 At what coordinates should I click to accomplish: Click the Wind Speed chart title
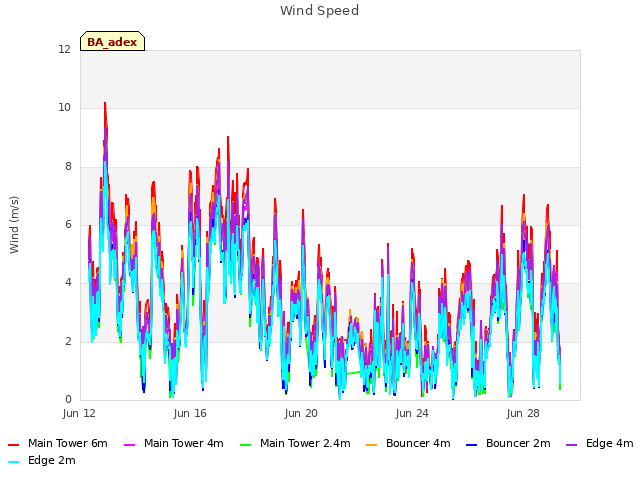point(320,11)
